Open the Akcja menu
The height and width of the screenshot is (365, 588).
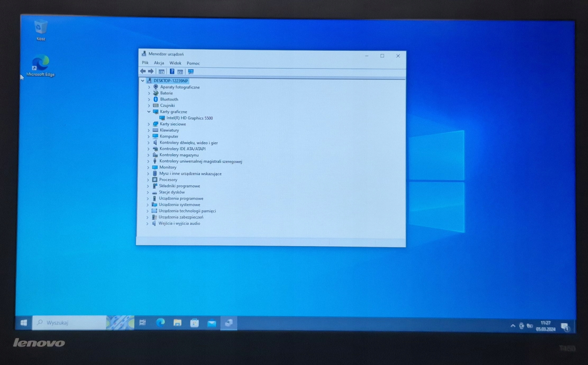(159, 63)
